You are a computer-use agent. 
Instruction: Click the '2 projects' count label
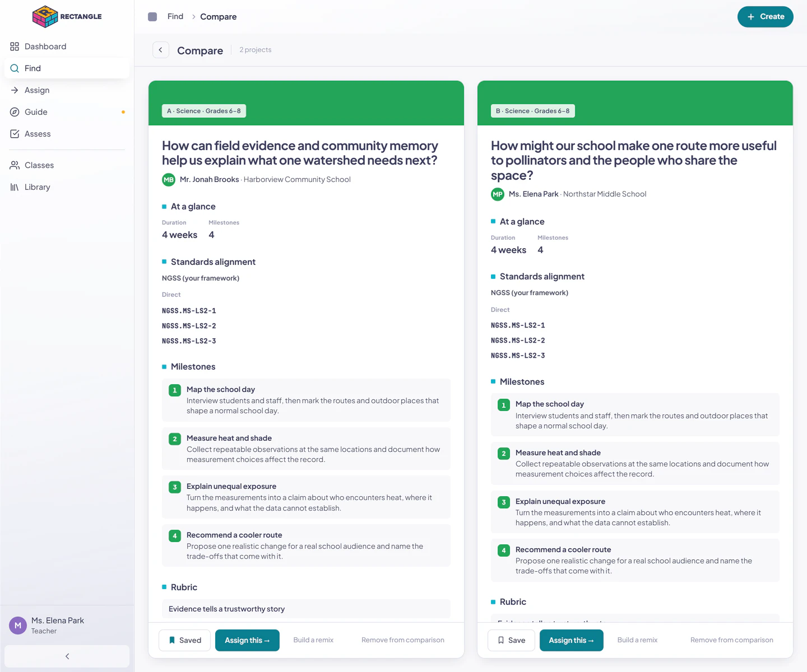click(x=256, y=50)
